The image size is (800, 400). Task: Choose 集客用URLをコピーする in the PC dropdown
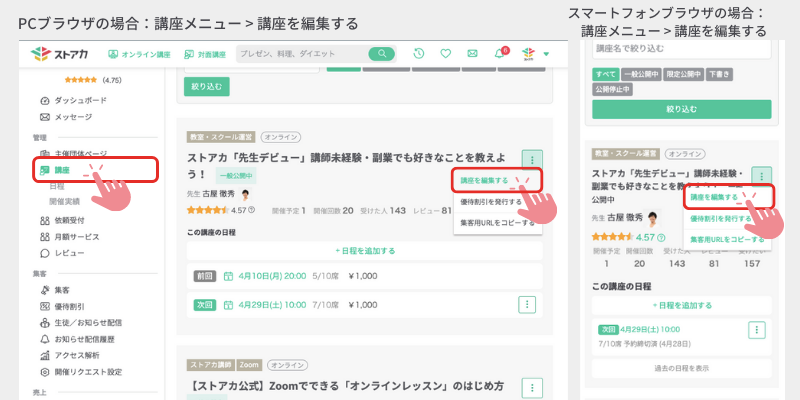(x=497, y=223)
